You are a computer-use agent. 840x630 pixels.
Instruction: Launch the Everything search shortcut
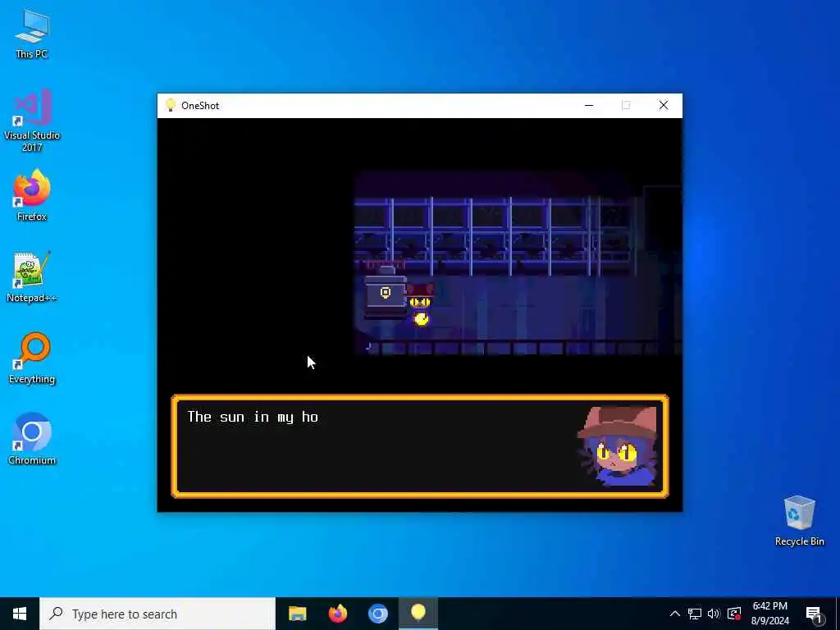tap(32, 358)
